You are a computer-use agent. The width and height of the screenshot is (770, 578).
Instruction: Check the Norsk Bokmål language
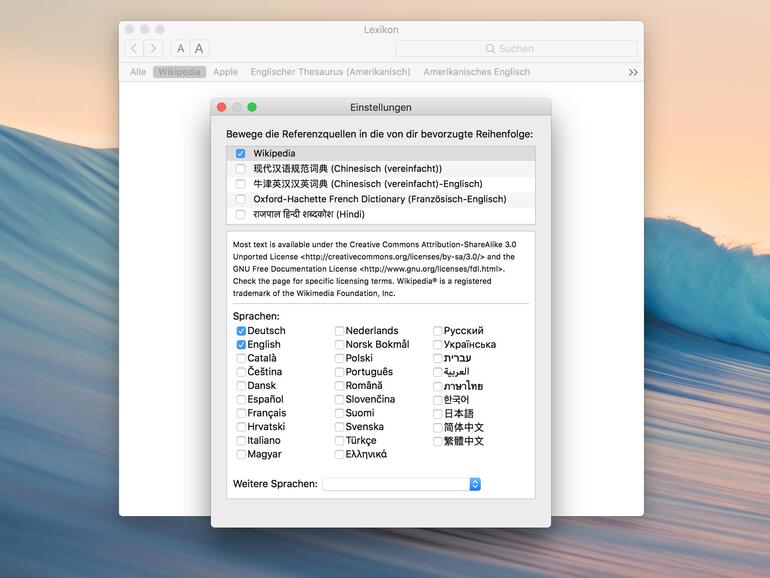(x=339, y=345)
